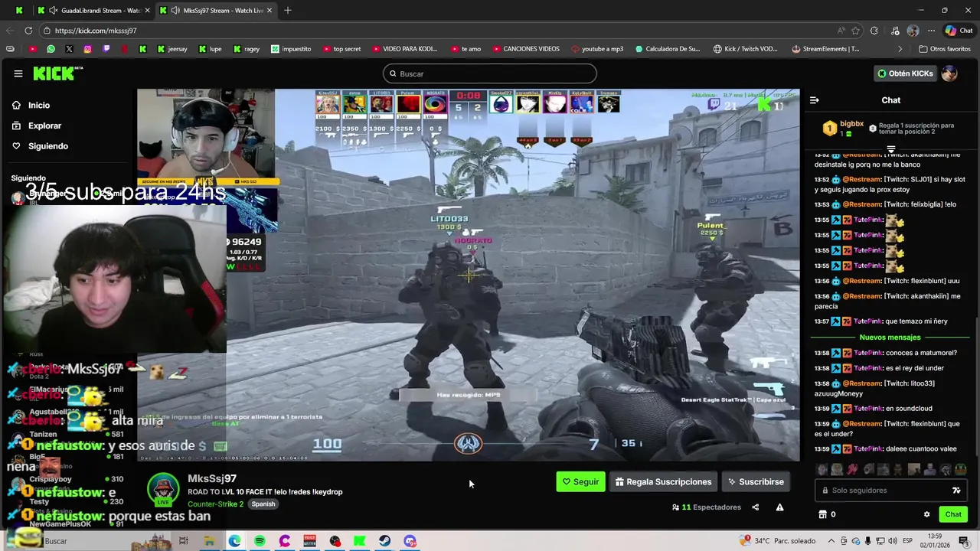Go to Inicio in the sidebar
This screenshot has width=980, height=551.
[x=39, y=105]
